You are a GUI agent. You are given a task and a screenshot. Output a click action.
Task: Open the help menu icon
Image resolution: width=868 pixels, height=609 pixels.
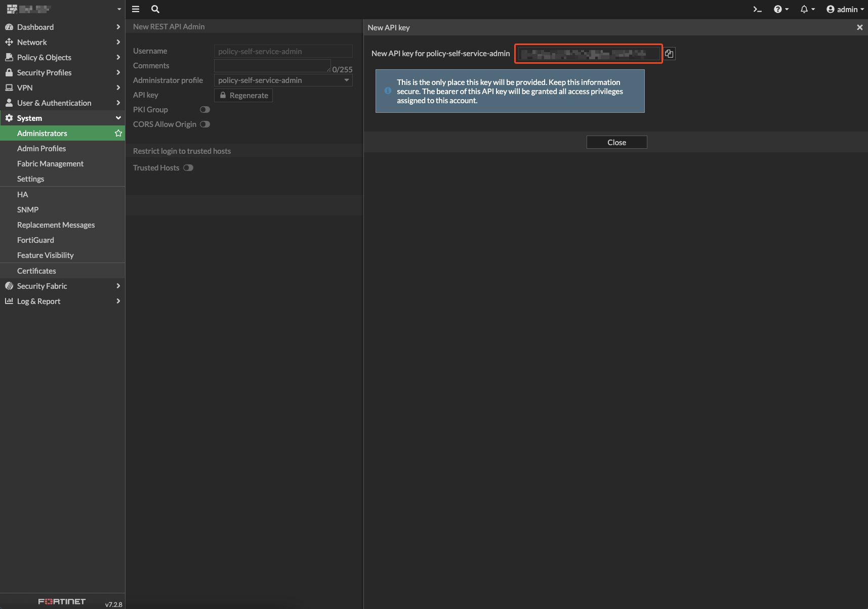[778, 9]
